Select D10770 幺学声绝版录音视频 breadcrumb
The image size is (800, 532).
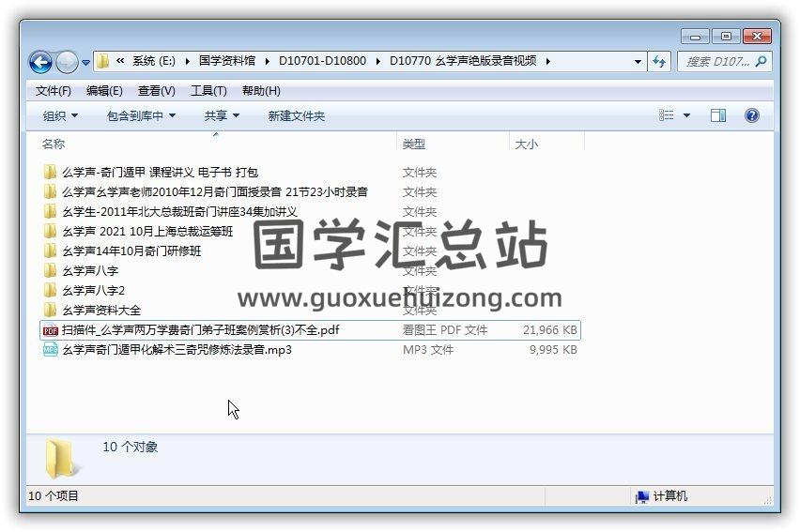click(x=463, y=61)
